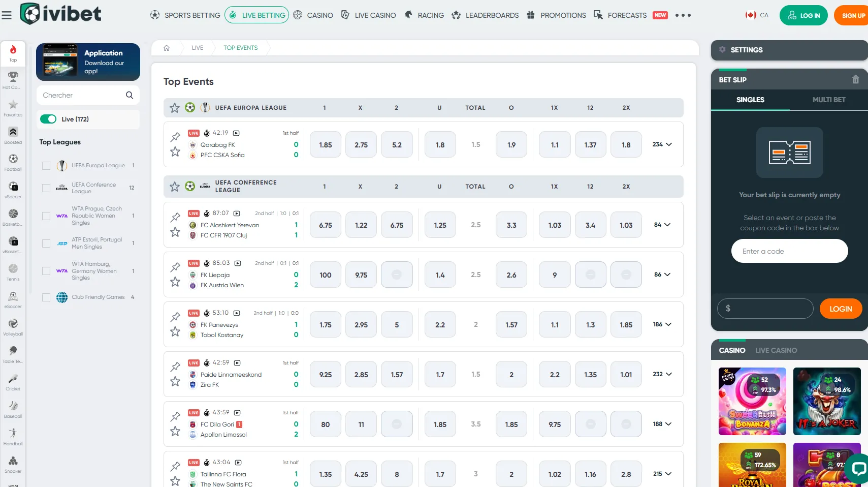Select vSoccer icon in sidebar
Viewport: 868px width, 487px height.
click(13, 186)
